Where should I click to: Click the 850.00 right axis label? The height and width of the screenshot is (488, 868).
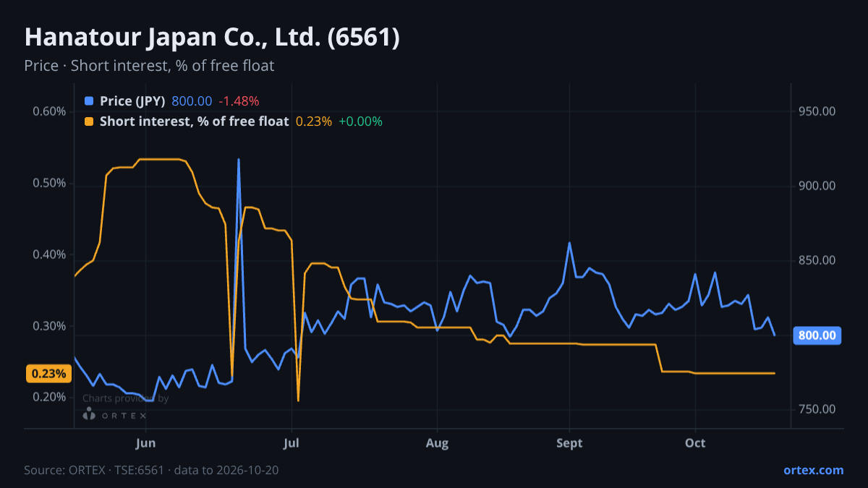817,260
